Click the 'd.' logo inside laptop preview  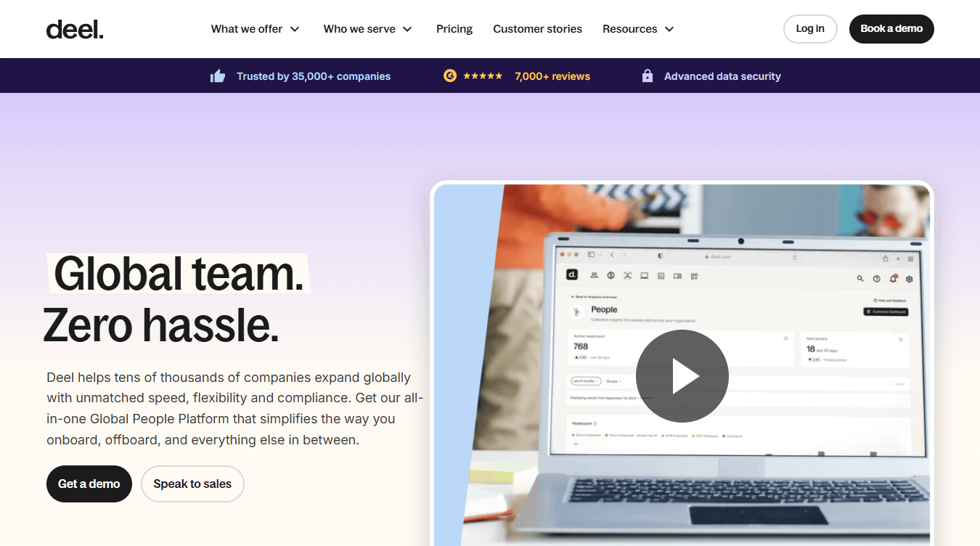pyautogui.click(x=572, y=275)
